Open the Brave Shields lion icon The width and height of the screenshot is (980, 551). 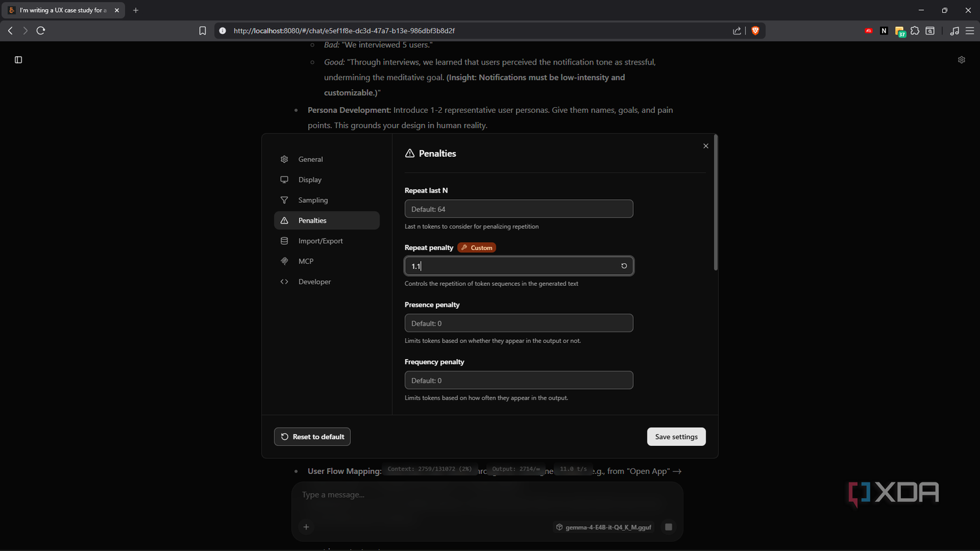[x=755, y=31]
